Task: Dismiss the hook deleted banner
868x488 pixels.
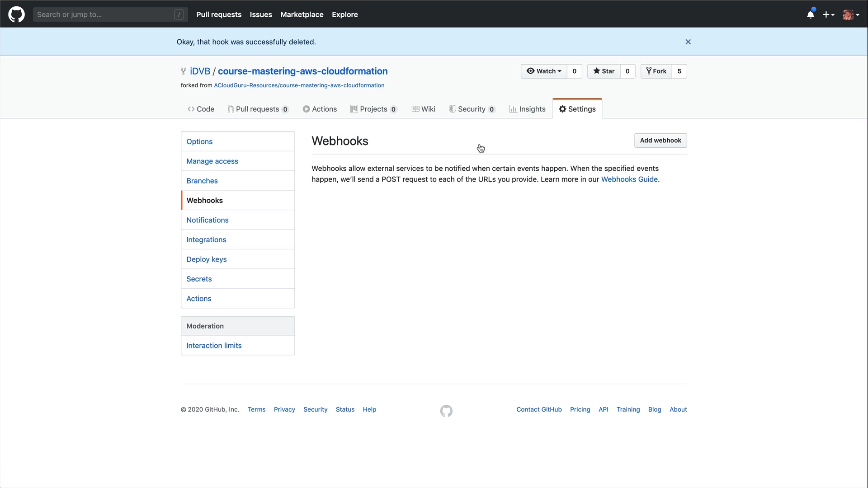Action: [x=688, y=42]
